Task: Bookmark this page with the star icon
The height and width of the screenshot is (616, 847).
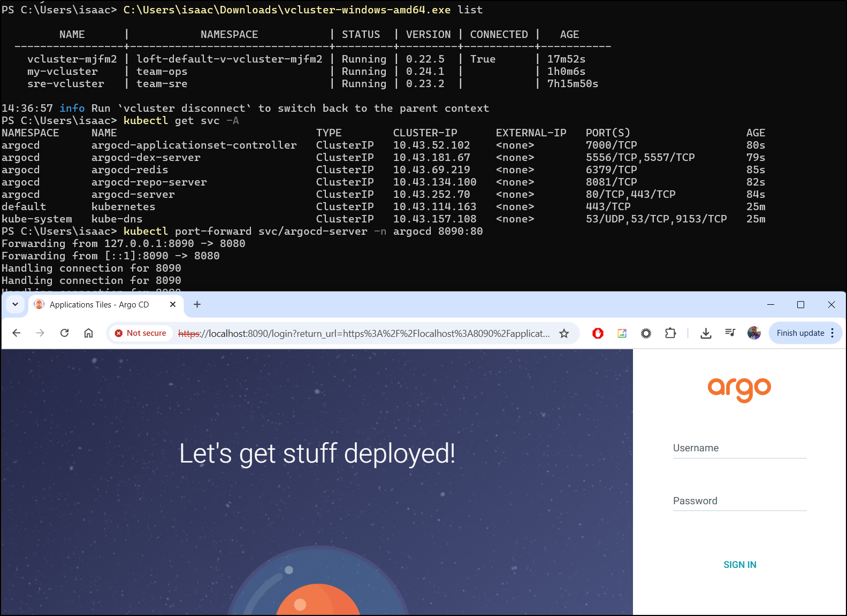Action: tap(564, 334)
